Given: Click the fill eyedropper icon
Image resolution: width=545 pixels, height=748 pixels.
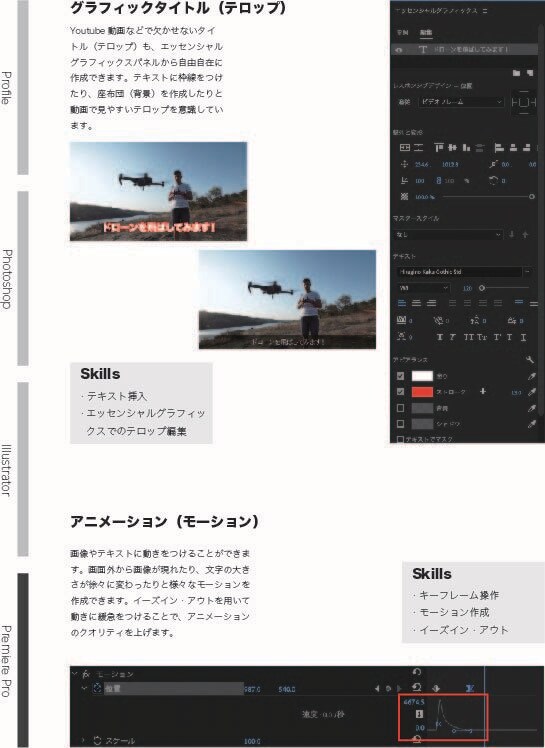Looking at the screenshot, I should (x=532, y=376).
